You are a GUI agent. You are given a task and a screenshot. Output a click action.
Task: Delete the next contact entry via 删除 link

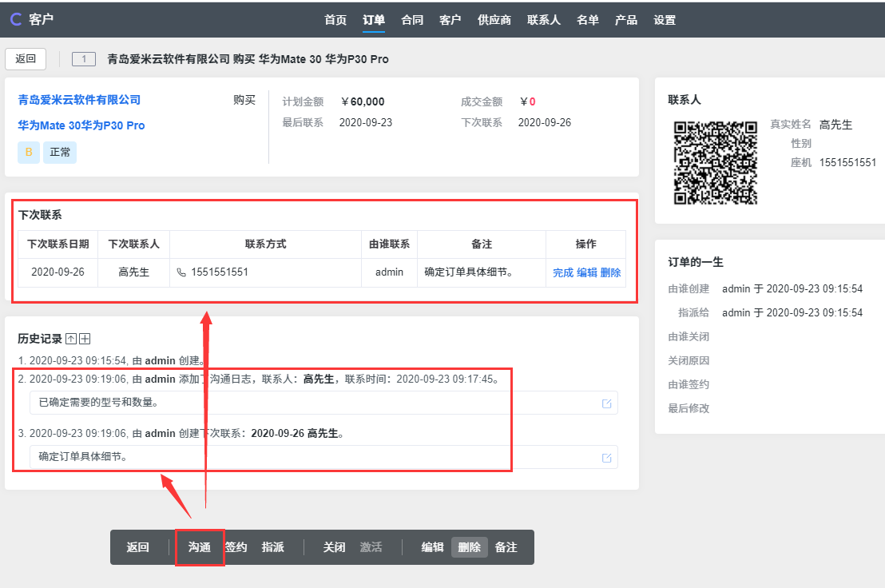(610, 272)
